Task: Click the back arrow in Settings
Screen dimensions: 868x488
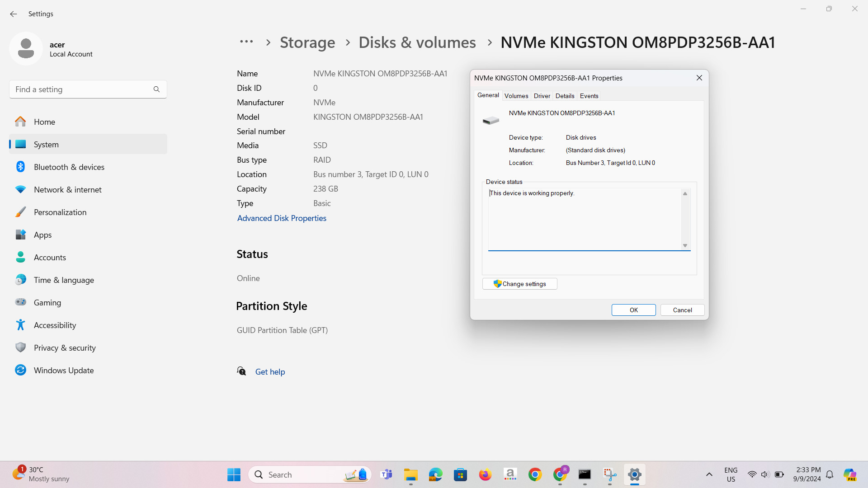Action: pos(14,14)
